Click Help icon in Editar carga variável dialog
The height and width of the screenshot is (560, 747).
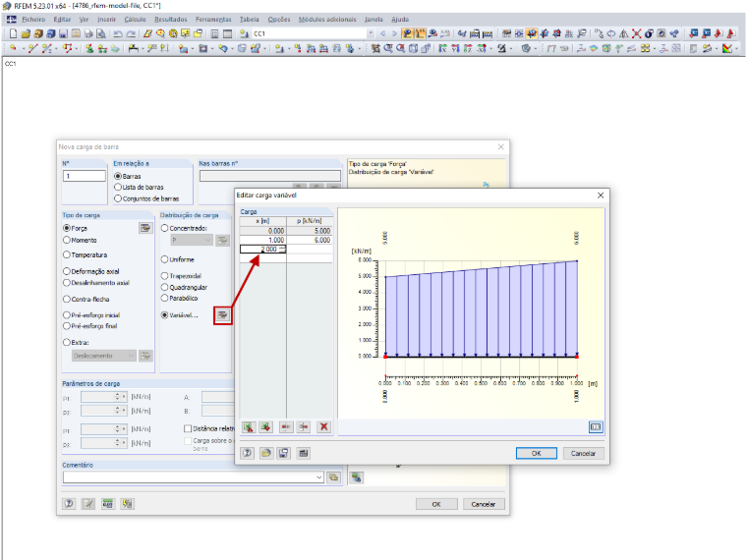pos(247,453)
